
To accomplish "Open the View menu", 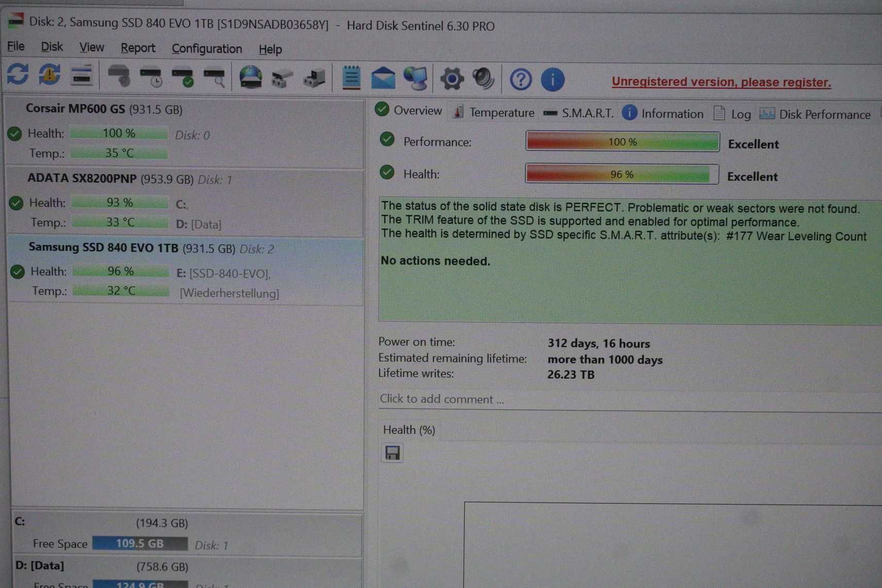I will [92, 47].
